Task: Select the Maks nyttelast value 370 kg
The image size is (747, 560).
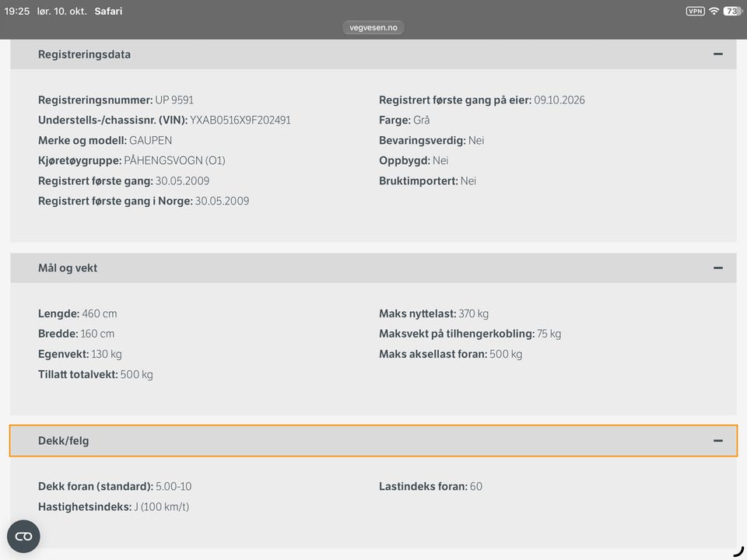Action: [x=474, y=313]
